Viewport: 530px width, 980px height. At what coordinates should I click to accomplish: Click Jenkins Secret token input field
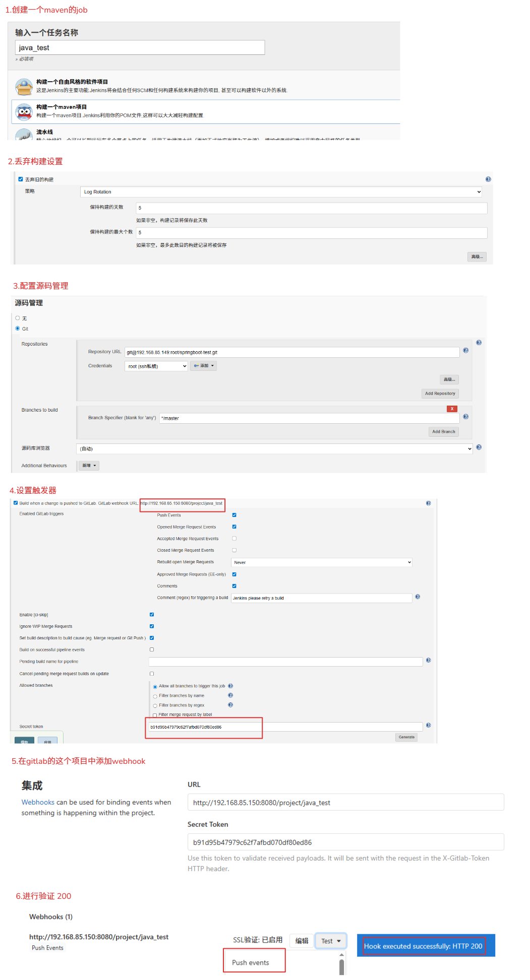tap(285, 727)
